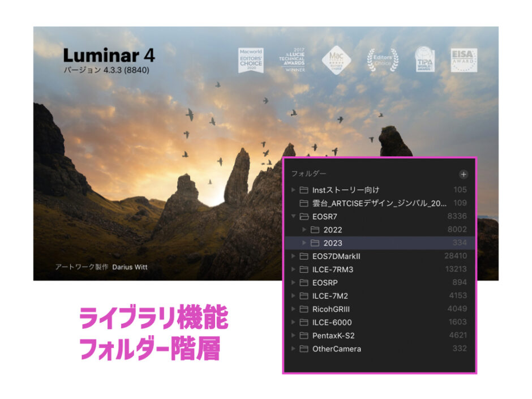The height and width of the screenshot is (399, 532).
Task: Click the EISA Award badge
Action: [464, 60]
